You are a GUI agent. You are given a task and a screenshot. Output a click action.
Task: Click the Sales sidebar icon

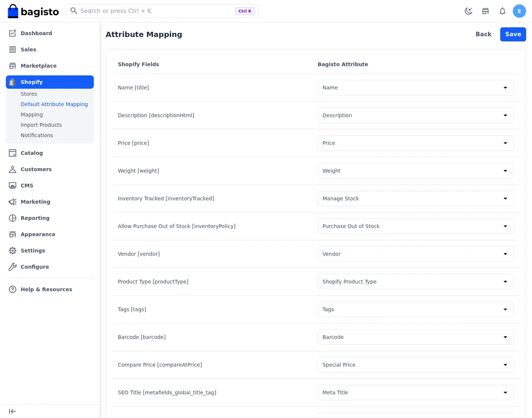[12, 49]
